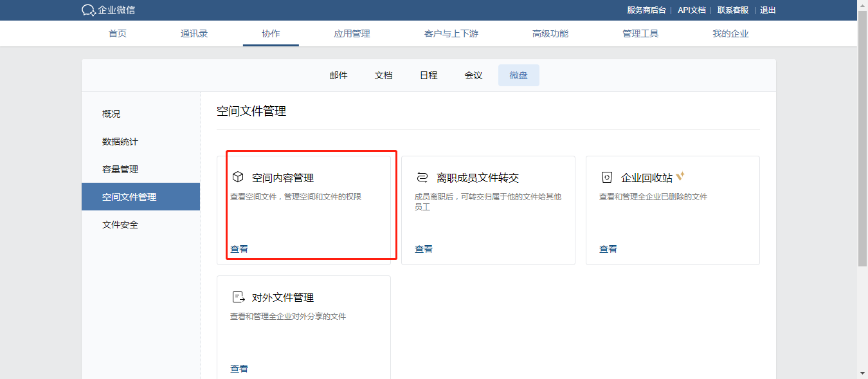Click the 企业微信 logo icon
This screenshot has width=868, height=379.
point(89,10)
